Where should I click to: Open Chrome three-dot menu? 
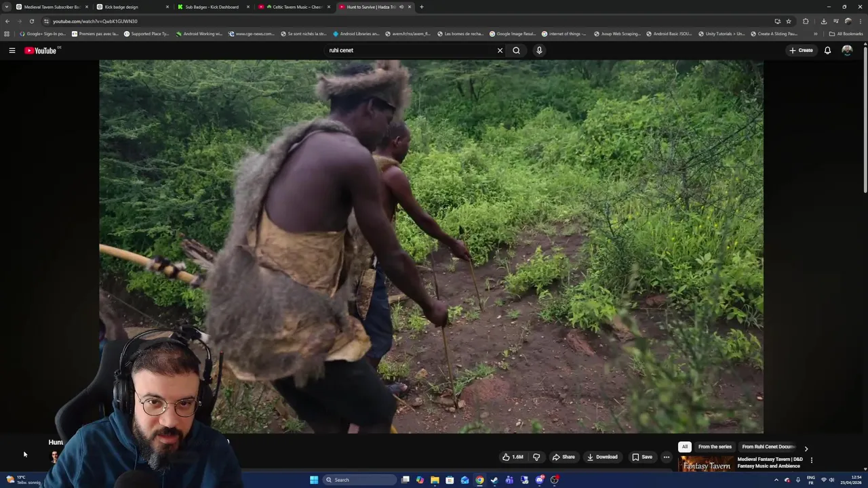860,21
